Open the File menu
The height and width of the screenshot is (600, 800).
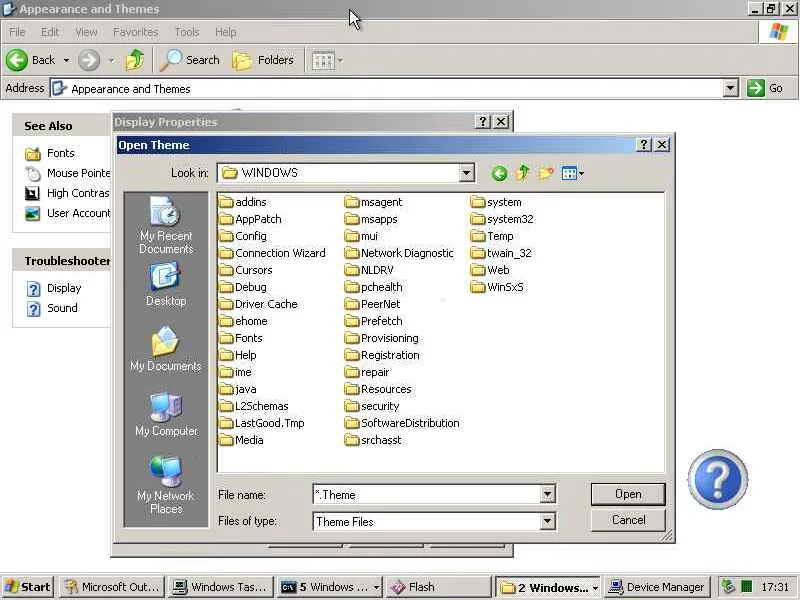tap(17, 32)
